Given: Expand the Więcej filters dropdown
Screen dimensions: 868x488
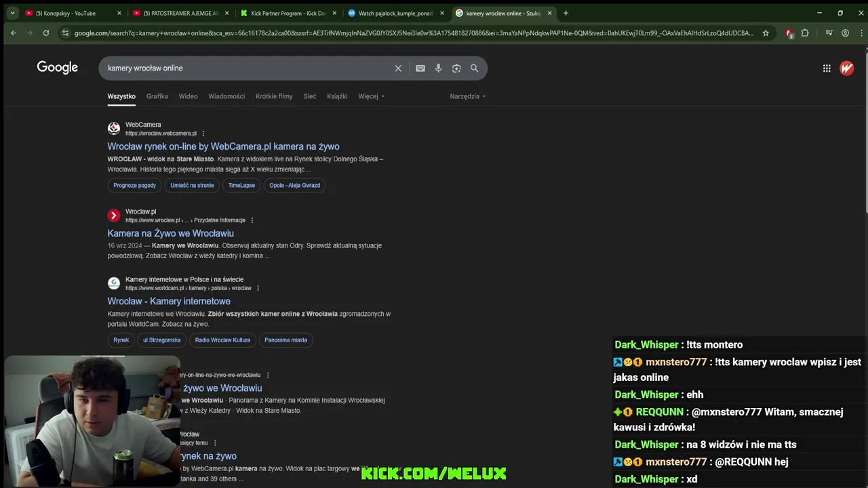Looking at the screenshot, I should [371, 96].
